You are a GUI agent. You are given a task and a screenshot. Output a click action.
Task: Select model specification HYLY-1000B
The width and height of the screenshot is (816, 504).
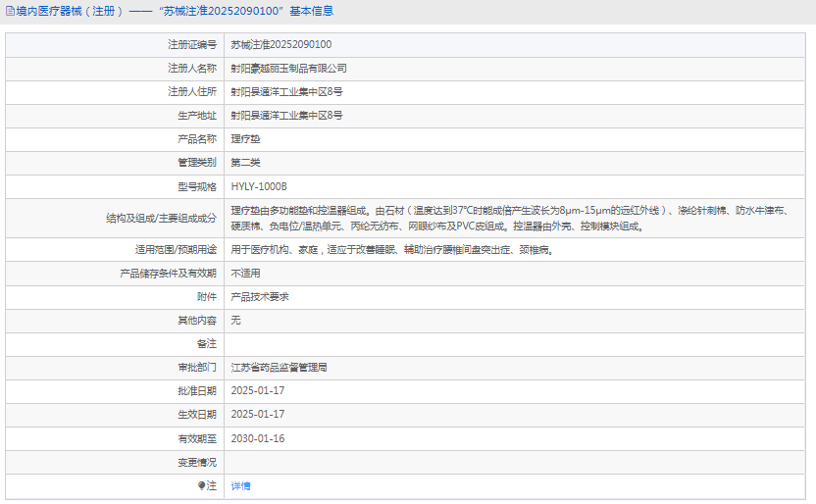[x=259, y=186]
